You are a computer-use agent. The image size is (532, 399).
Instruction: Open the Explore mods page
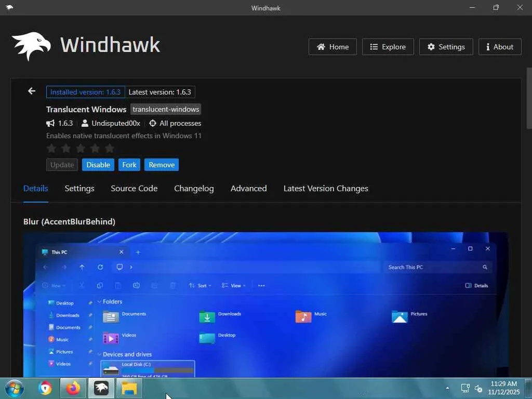(x=388, y=47)
